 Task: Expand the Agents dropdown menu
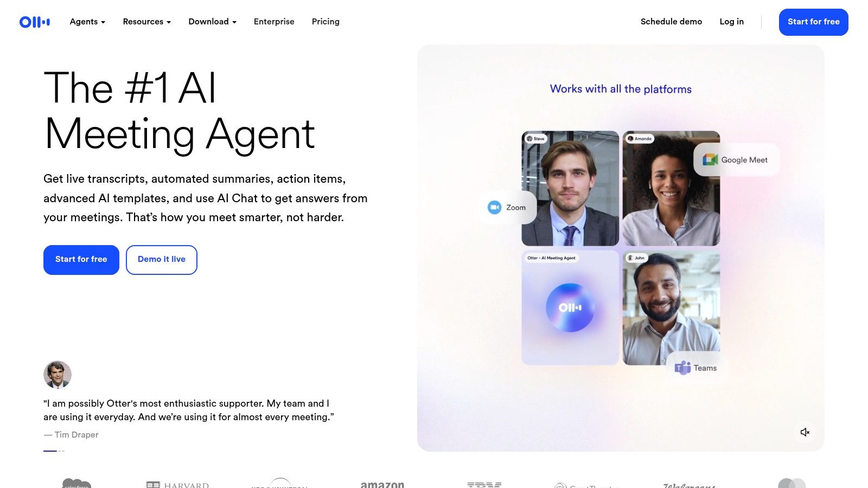click(87, 22)
